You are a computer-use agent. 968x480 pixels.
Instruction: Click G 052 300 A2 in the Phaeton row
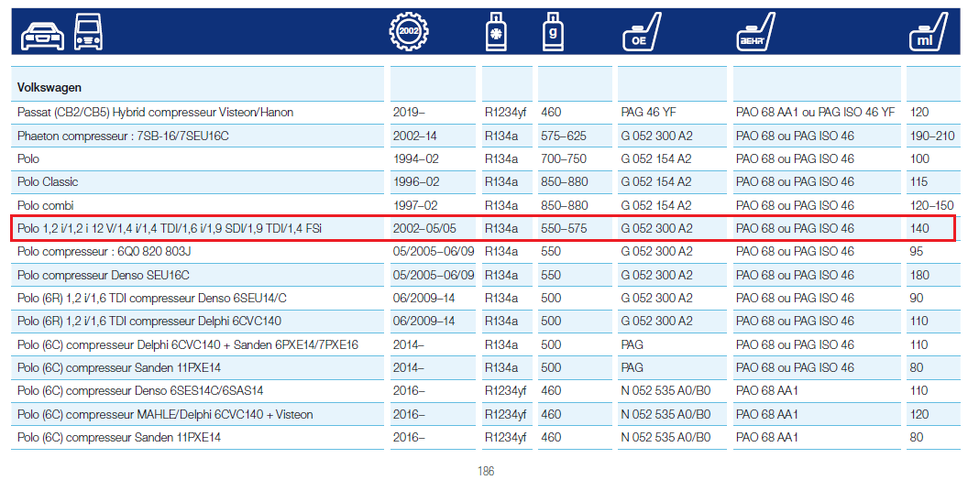tap(656, 136)
